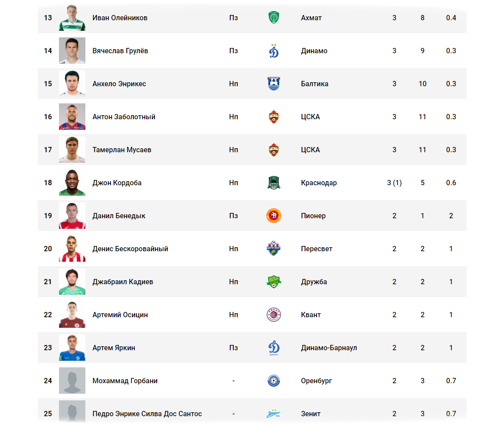Click the Akhmat club logo icon
The height and width of the screenshot is (425, 504).
click(x=273, y=18)
